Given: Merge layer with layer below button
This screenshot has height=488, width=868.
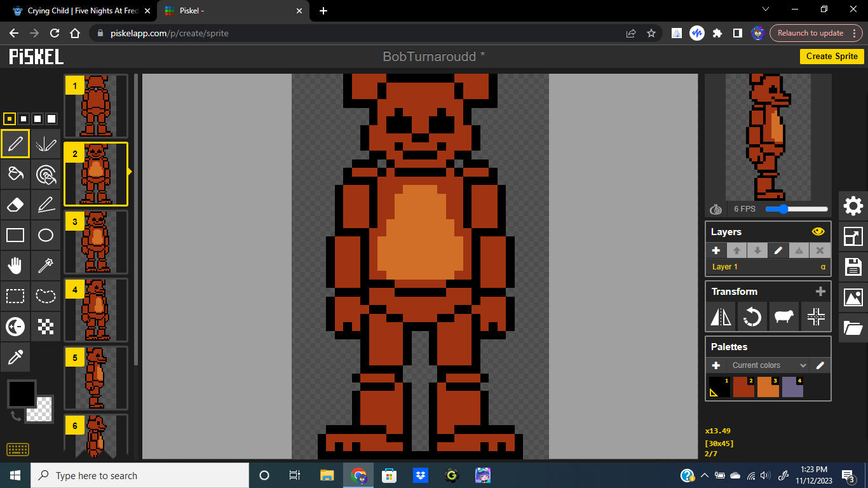Looking at the screenshot, I should (799, 250).
